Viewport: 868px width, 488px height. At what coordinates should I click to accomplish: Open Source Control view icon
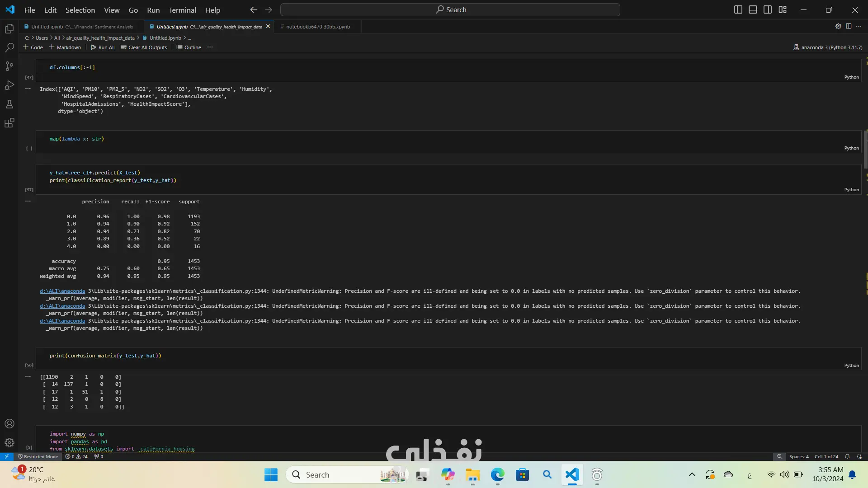(9, 66)
